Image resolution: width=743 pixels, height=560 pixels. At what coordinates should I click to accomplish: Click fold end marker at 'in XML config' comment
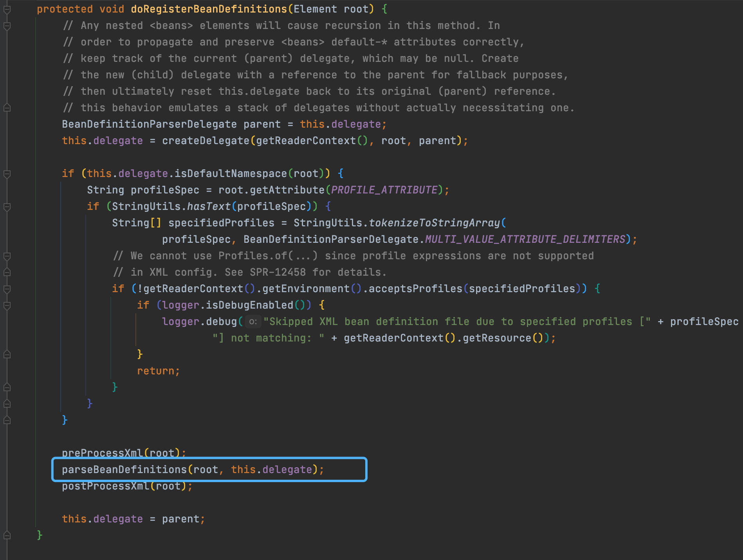(7, 272)
